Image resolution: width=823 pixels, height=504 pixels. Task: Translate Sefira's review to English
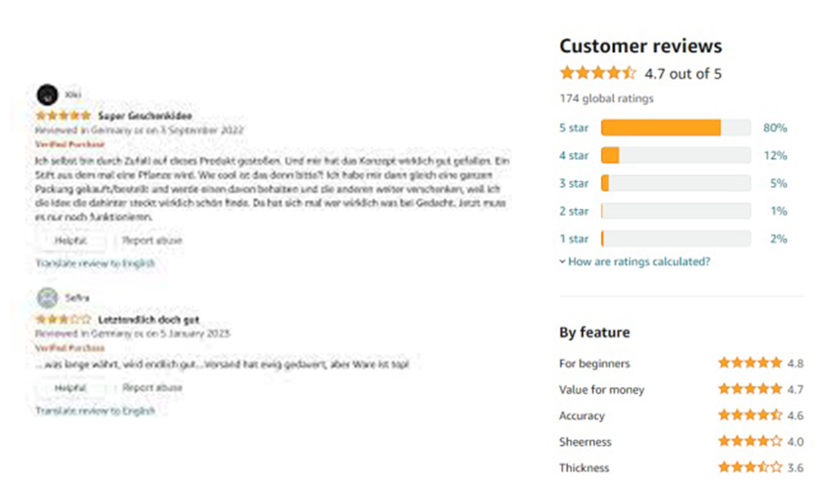[95, 411]
